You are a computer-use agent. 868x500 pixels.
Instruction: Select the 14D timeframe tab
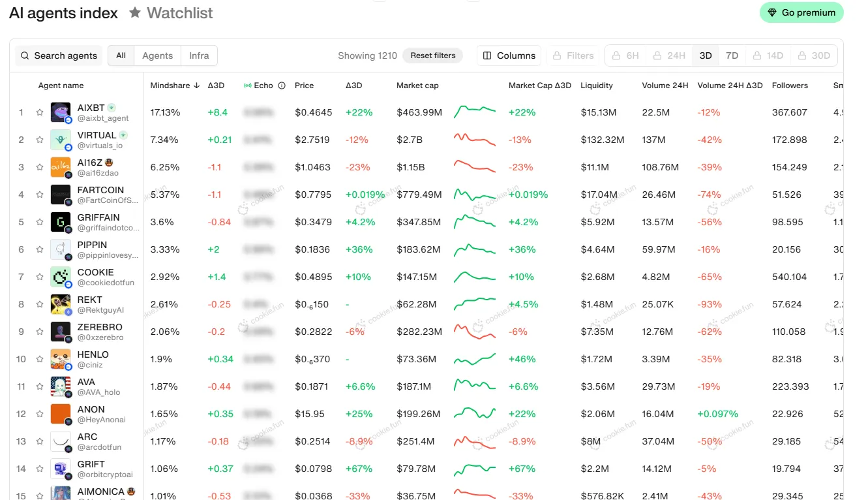point(766,55)
